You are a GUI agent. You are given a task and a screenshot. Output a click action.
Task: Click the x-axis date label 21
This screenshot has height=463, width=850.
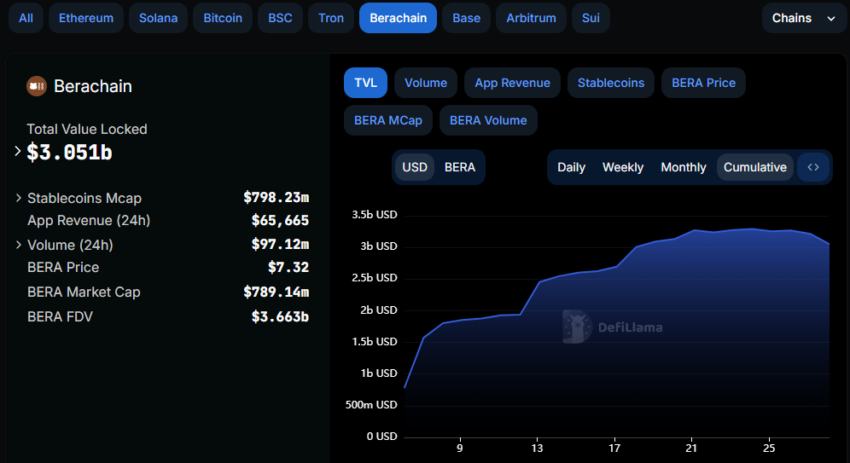(691, 448)
